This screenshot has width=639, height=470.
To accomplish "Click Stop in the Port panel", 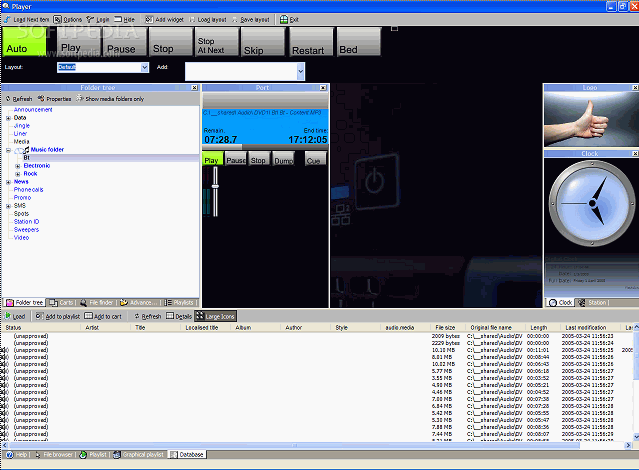I will click(259, 159).
